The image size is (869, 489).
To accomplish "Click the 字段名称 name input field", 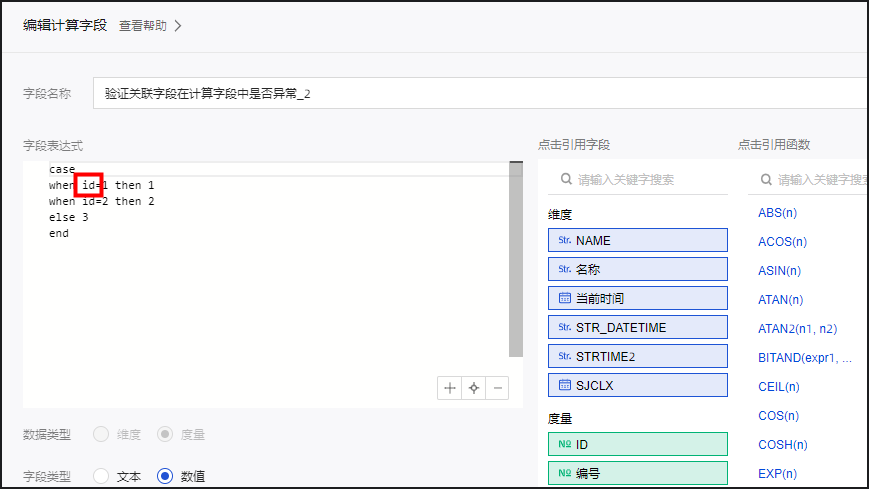I will coord(480,93).
